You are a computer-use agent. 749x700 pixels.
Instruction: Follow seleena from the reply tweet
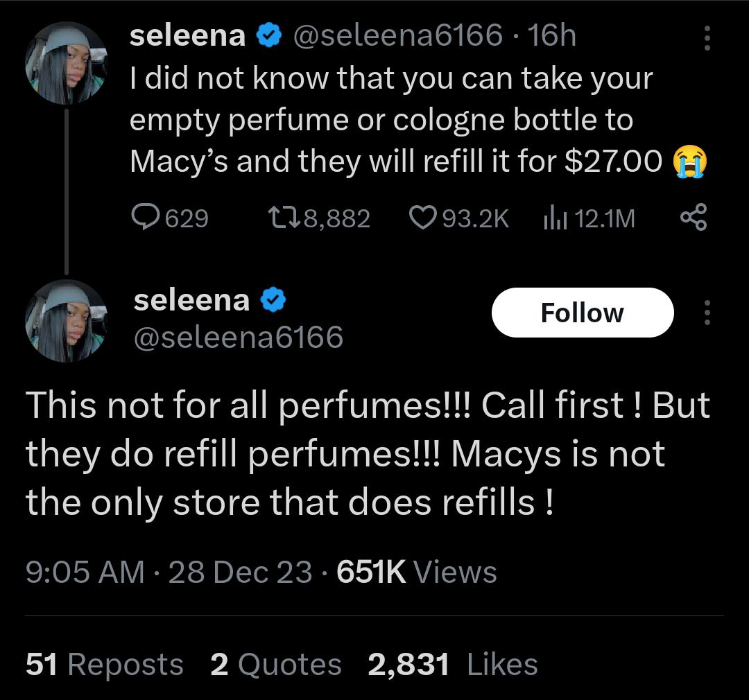tap(583, 312)
